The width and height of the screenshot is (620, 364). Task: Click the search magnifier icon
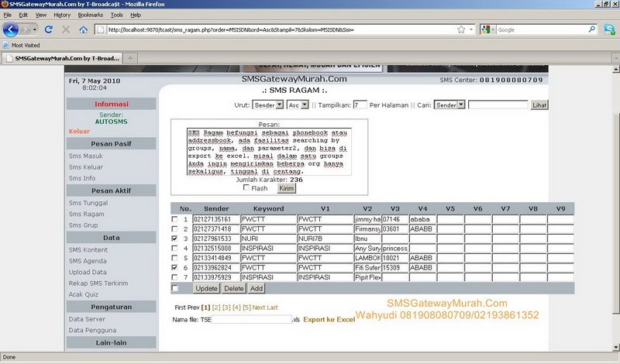(x=592, y=29)
